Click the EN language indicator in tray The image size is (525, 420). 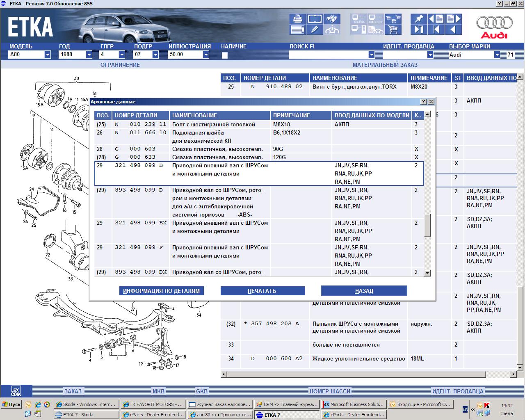(x=465, y=409)
